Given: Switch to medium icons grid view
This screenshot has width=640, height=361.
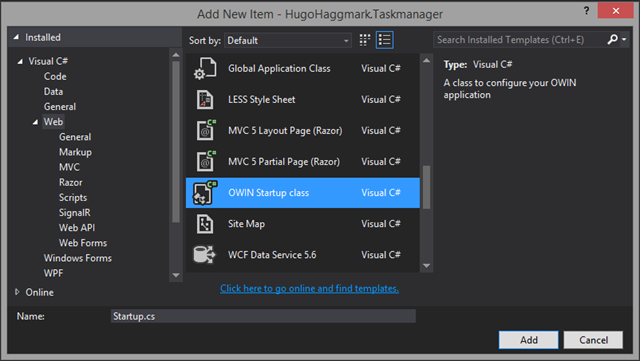Looking at the screenshot, I should click(364, 40).
